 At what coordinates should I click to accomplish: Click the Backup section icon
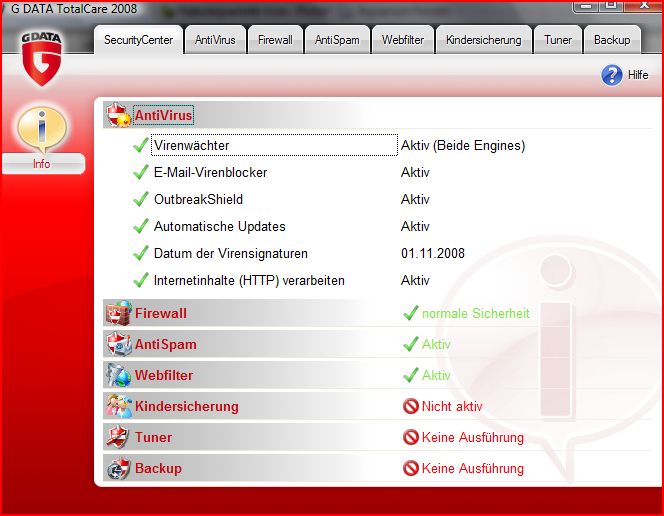tap(118, 468)
